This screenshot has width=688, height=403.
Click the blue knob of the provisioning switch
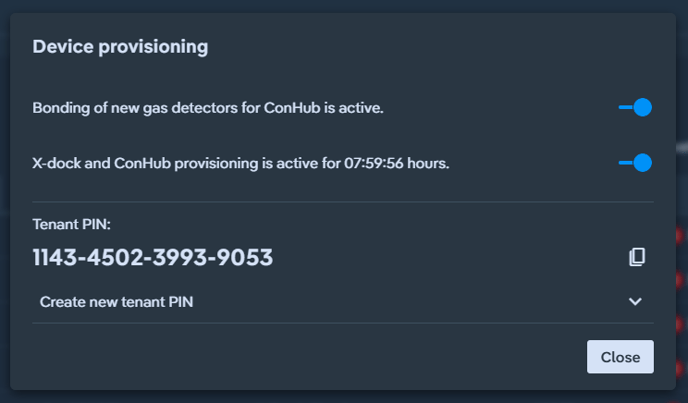[643, 163]
